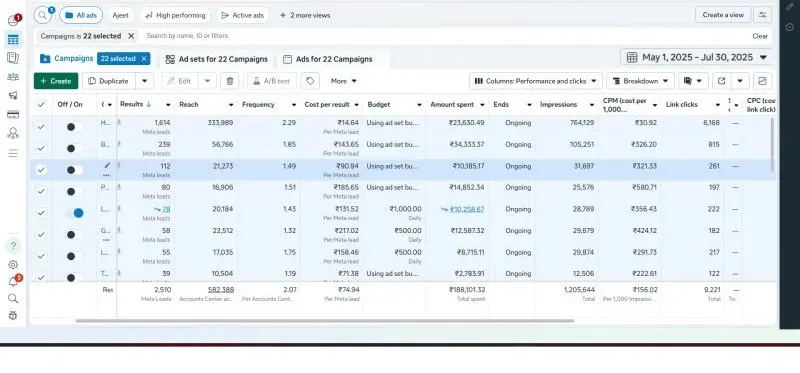Uncheck the campaign row with 58 results
Viewport: 800px width, 373px height.
[41, 234]
